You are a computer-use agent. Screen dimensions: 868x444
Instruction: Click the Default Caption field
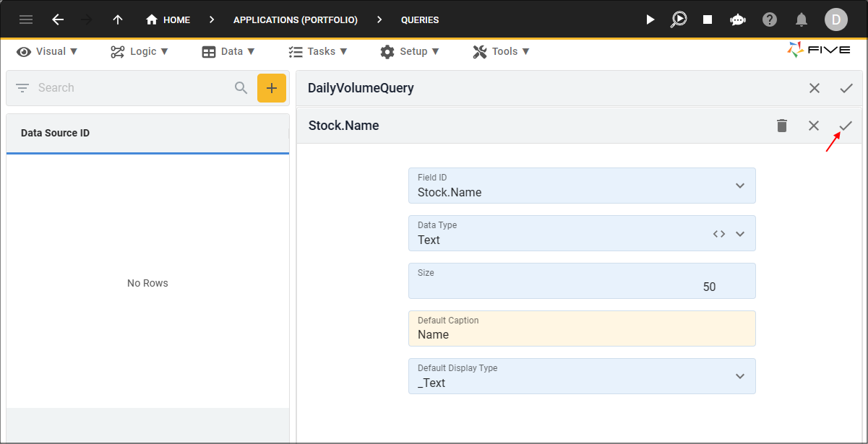click(582, 328)
